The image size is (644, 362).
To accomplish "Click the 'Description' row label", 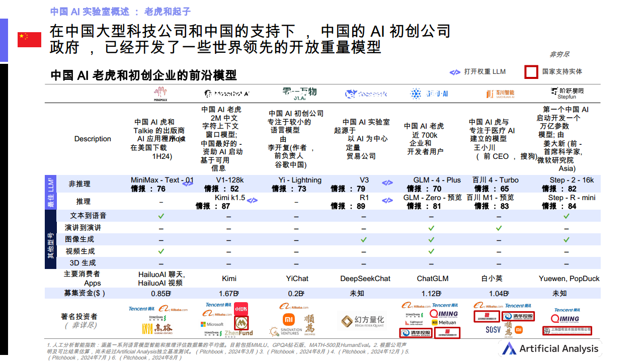I will coord(93,139).
